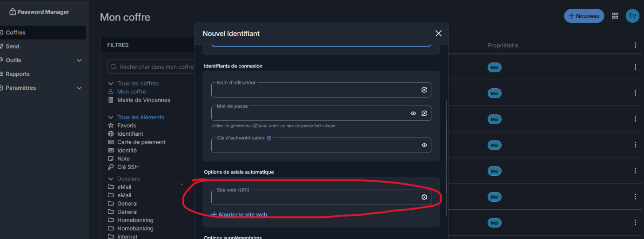Open the URI match settings gear icon

click(x=424, y=197)
